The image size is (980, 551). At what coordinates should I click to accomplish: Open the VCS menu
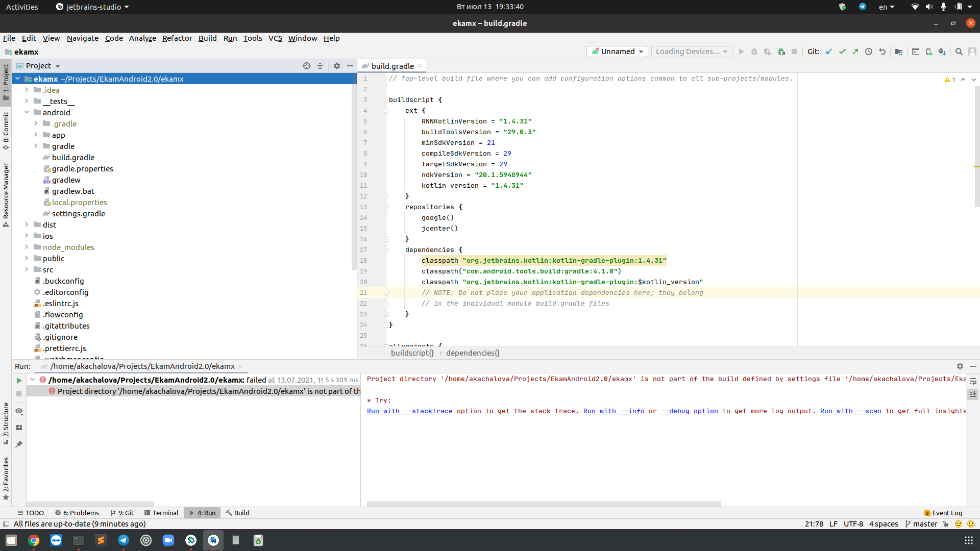click(x=275, y=38)
